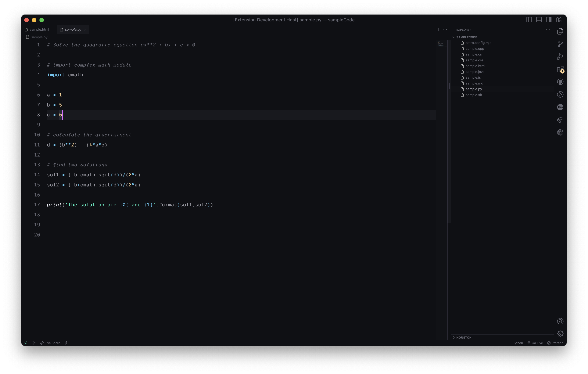Open sample.java in the explorer
588x374 pixels.
click(475, 72)
